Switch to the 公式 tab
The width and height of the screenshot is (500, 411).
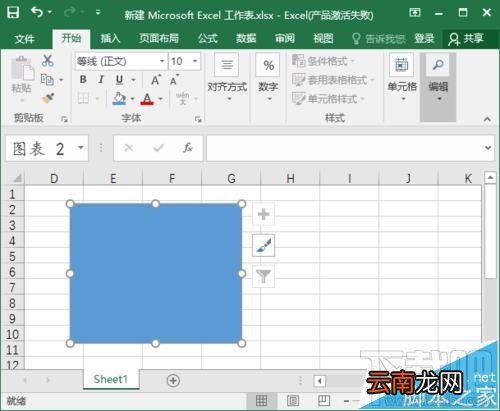(x=208, y=38)
